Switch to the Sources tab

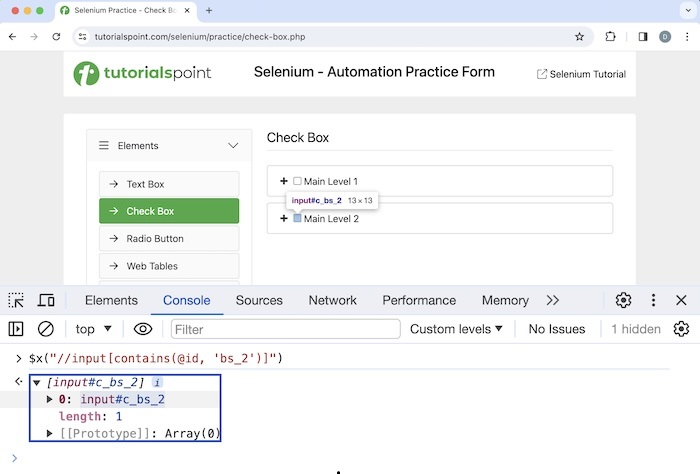pos(259,300)
